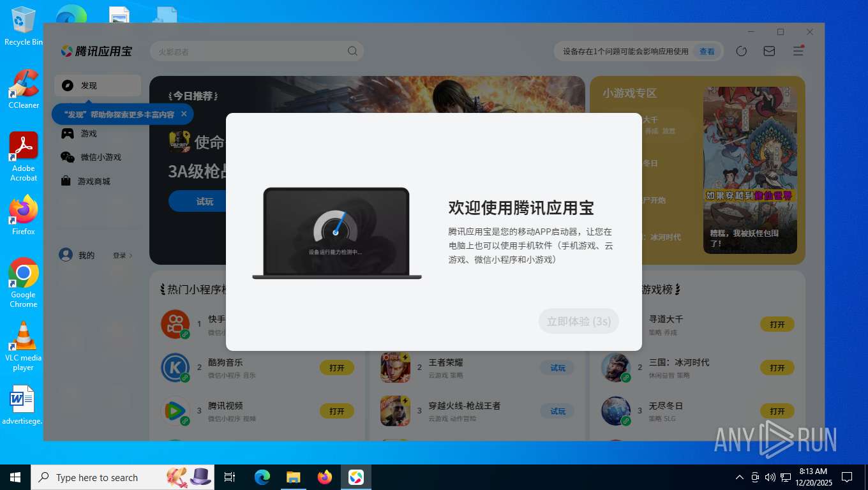Open Google Chrome desktop shortcut
Image resolution: width=868 pixels, height=490 pixels.
pyautogui.click(x=24, y=283)
